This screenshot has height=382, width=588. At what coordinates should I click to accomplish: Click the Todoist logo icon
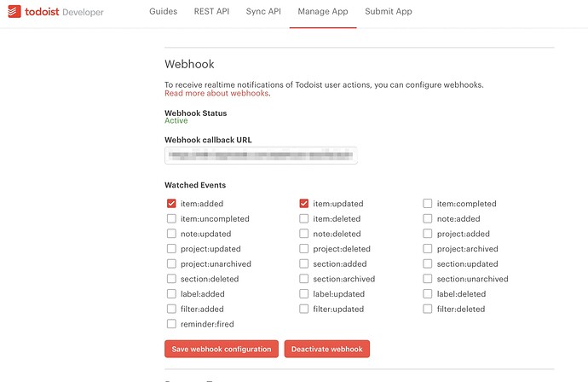(x=14, y=12)
